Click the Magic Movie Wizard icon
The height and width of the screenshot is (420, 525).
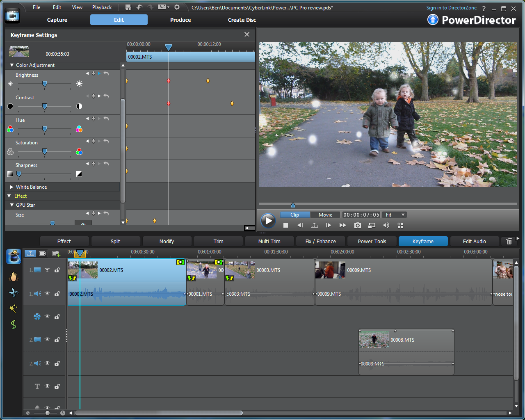click(14, 256)
